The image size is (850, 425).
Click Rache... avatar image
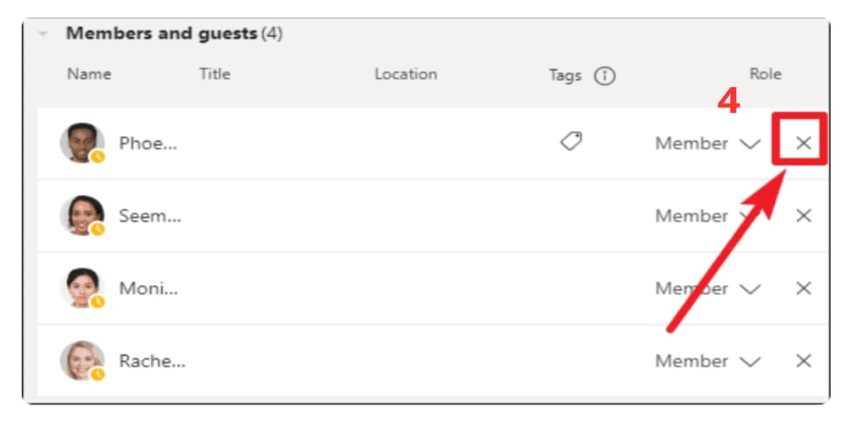coord(81,361)
